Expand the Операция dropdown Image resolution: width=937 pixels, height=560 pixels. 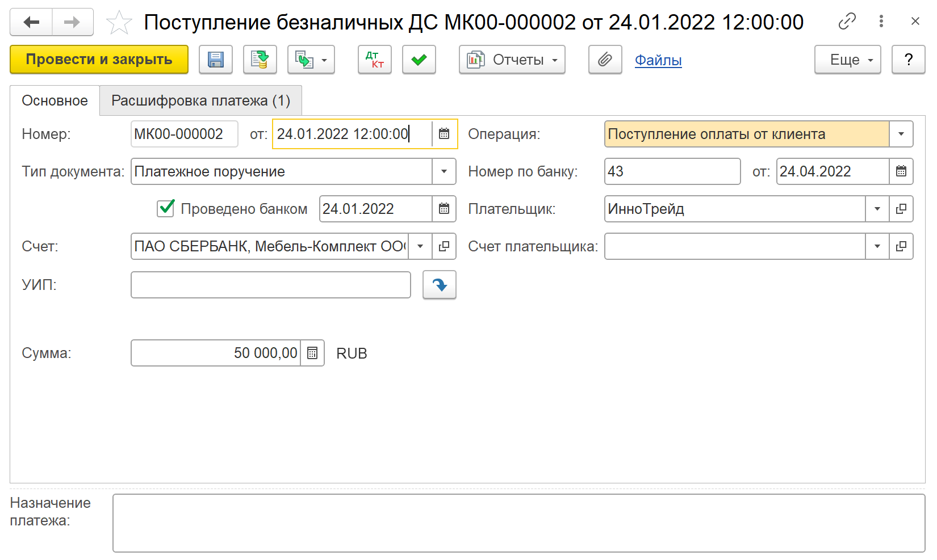901,134
